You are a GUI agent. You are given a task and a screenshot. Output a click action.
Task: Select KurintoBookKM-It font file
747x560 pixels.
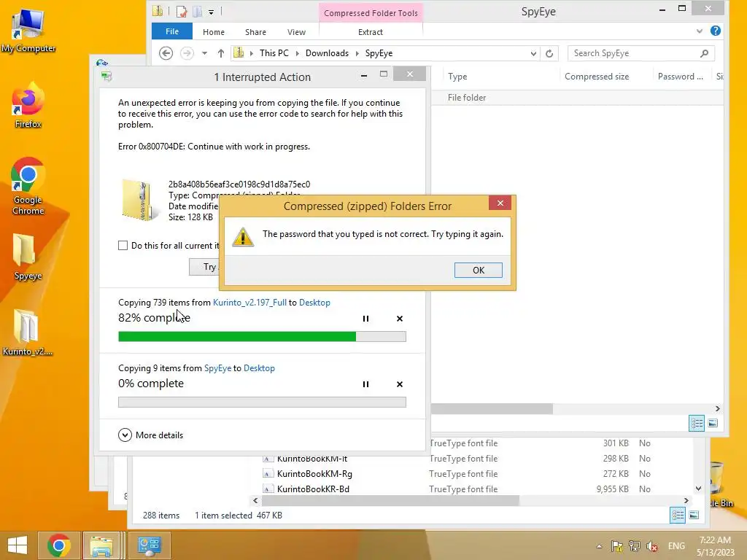(x=312, y=459)
